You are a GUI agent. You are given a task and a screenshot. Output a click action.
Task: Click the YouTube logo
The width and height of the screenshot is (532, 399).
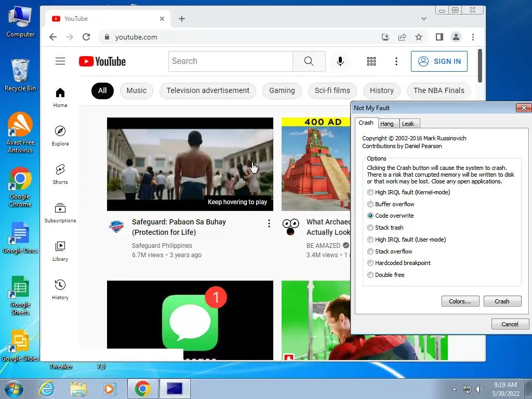point(102,61)
